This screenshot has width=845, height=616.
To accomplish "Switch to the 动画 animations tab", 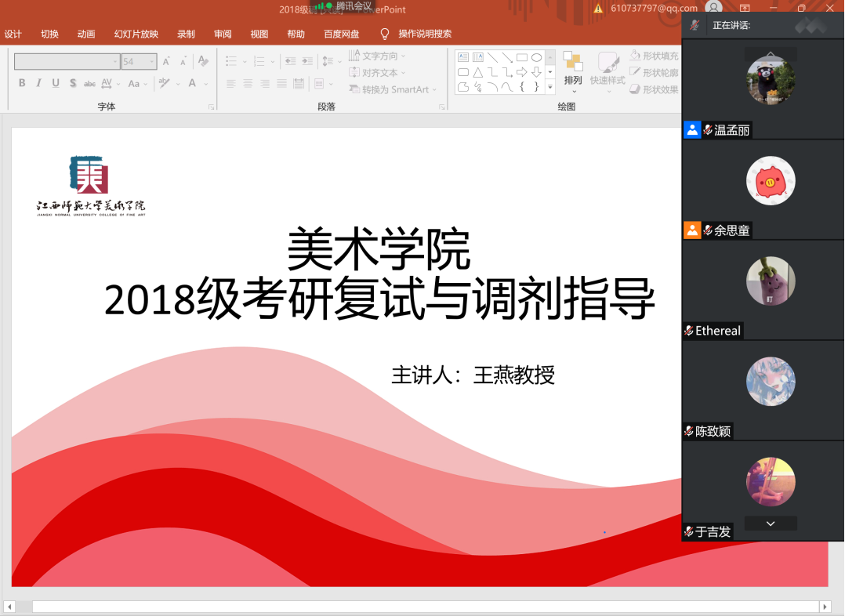I will 86,34.
